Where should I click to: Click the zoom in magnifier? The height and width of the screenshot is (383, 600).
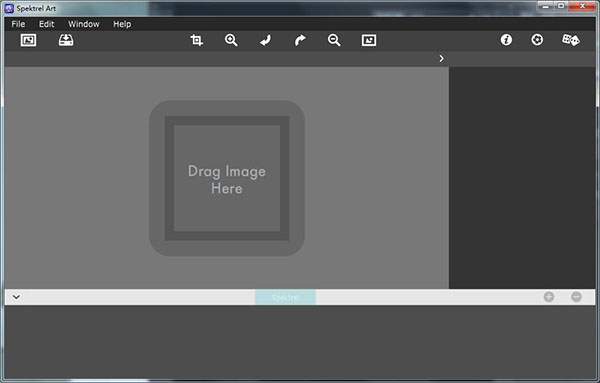231,40
